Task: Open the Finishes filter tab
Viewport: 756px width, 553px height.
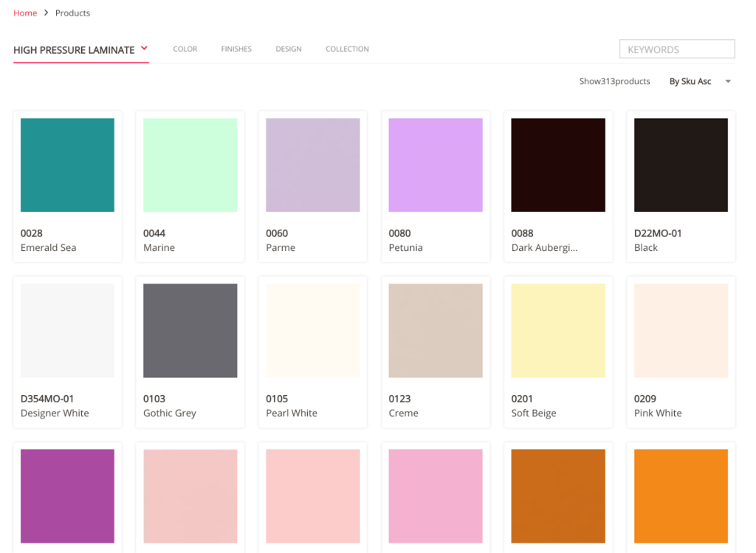Action: click(236, 49)
